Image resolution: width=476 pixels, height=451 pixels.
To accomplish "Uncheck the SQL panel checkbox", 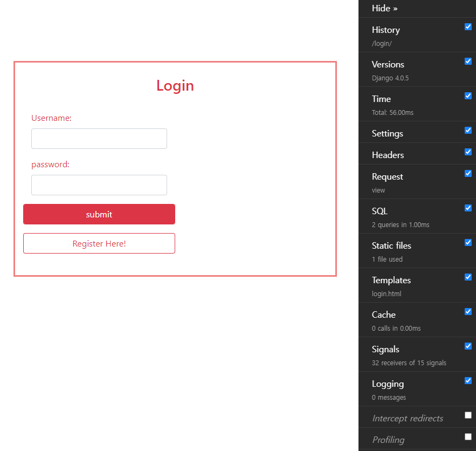I will click(468, 208).
